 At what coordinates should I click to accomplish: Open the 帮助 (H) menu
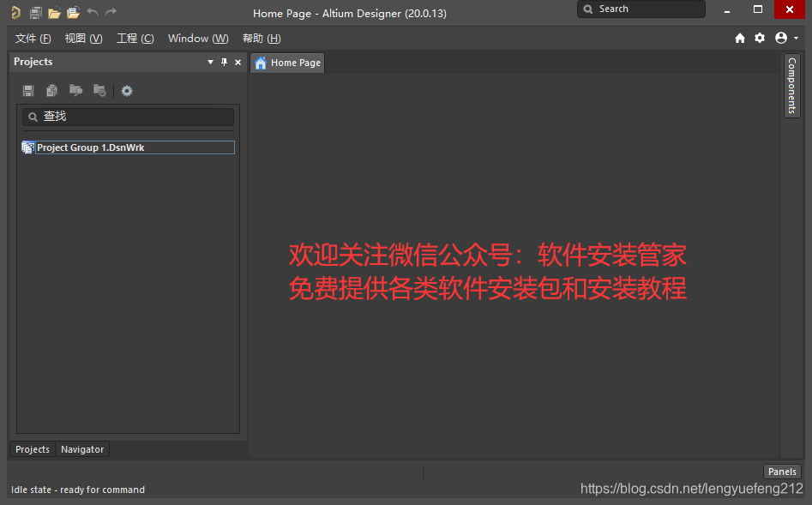(x=262, y=39)
